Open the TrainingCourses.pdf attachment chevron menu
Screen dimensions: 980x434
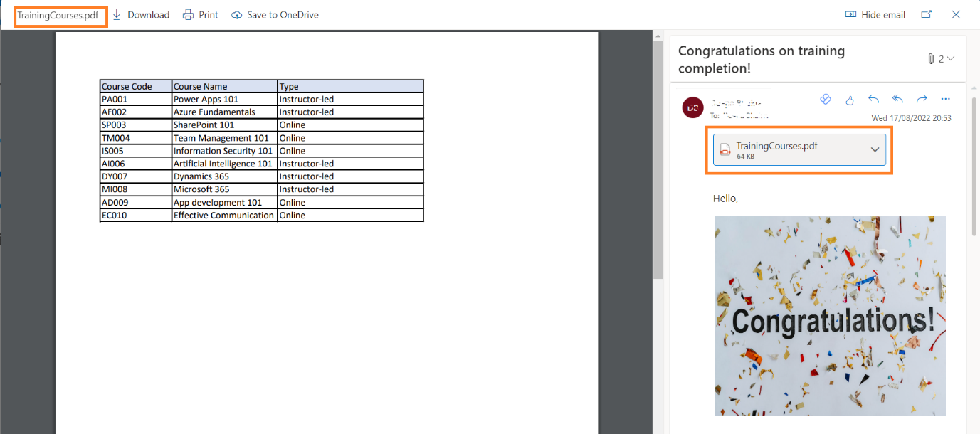[x=875, y=149]
